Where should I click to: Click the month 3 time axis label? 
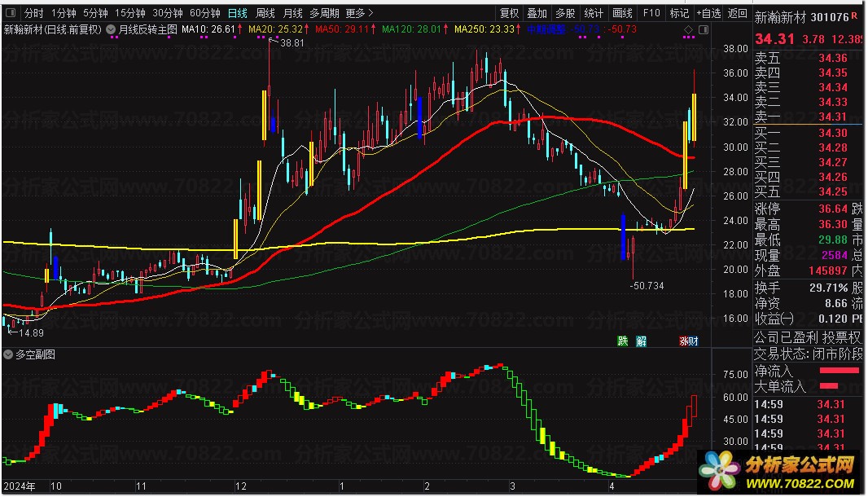point(512,486)
